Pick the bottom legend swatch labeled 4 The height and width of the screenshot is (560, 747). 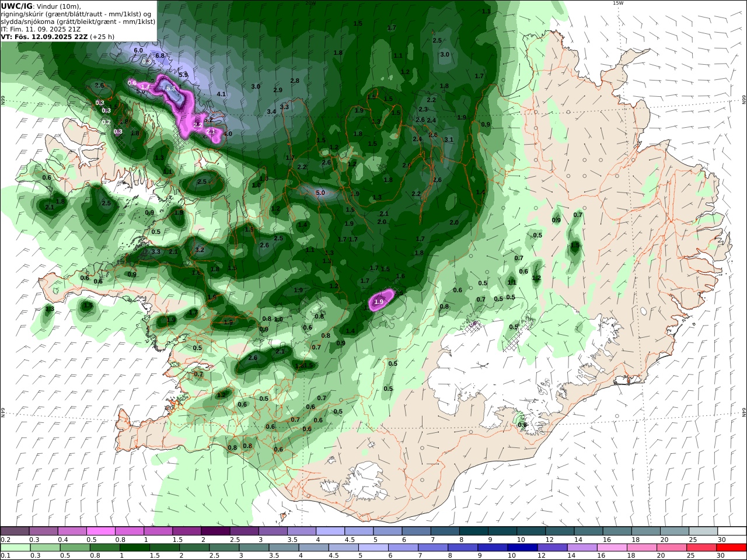tap(314, 548)
